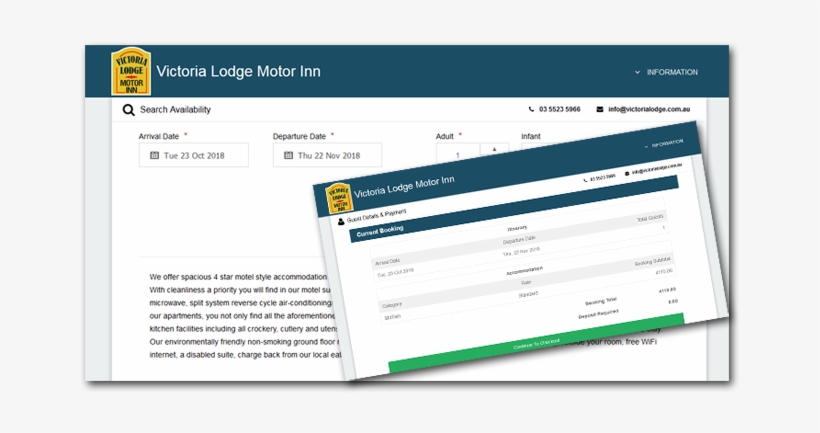Screen dimensions: 820x433
Task: Click the email link in tilted front window
Action: point(656,168)
